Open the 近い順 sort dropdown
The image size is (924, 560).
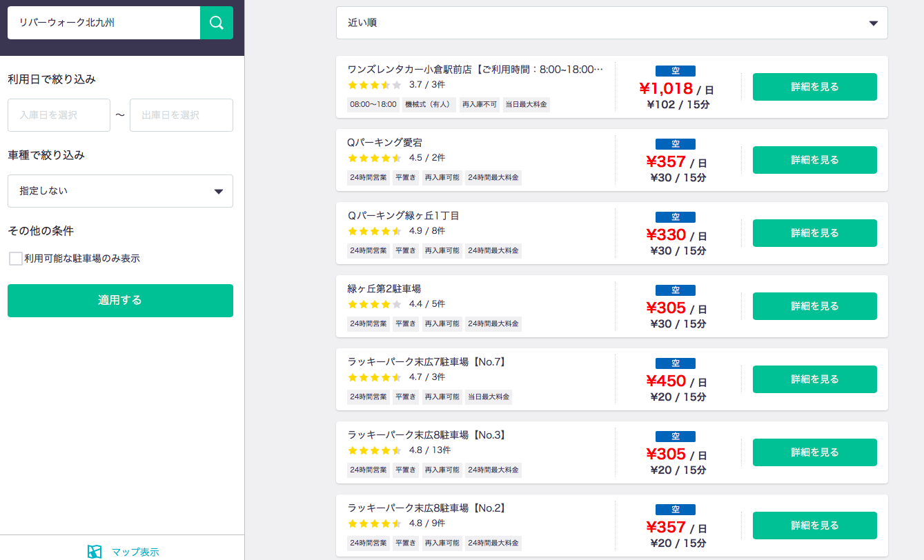pos(612,23)
